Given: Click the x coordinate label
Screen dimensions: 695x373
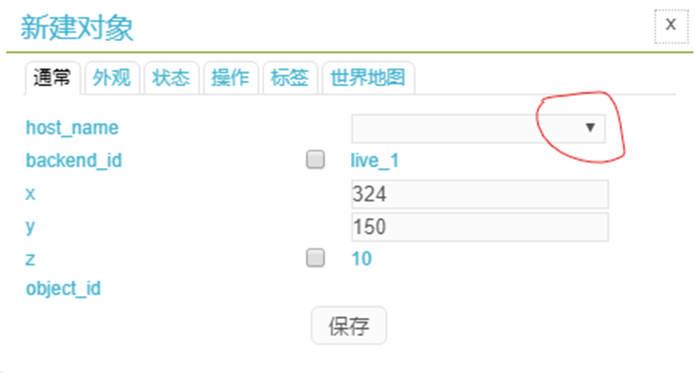Looking at the screenshot, I should (x=30, y=194).
